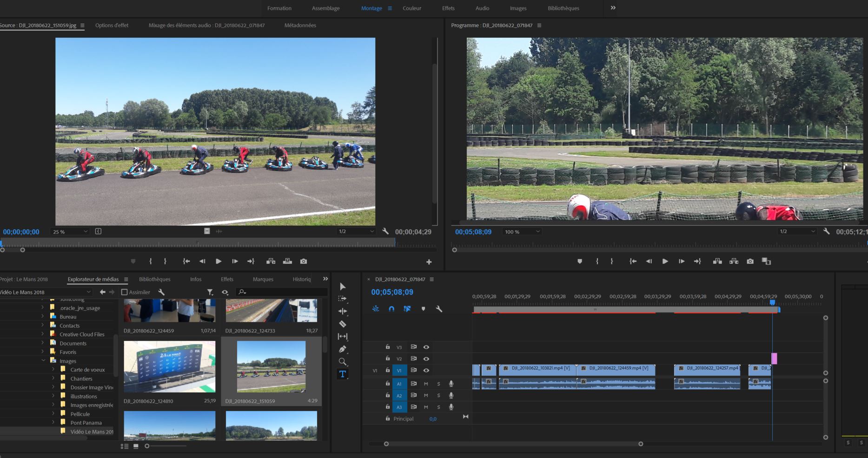Select the Track Select Forward tool
868x458 pixels.
pyautogui.click(x=343, y=299)
